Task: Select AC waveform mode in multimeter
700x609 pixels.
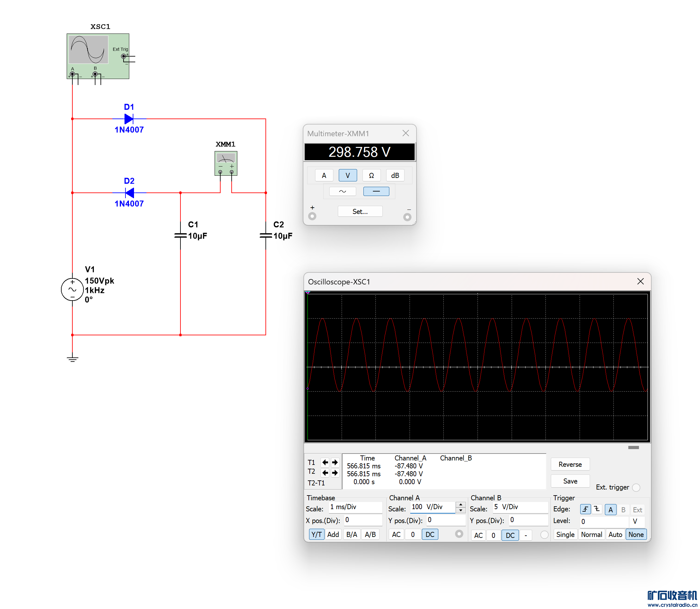Action: click(x=342, y=191)
